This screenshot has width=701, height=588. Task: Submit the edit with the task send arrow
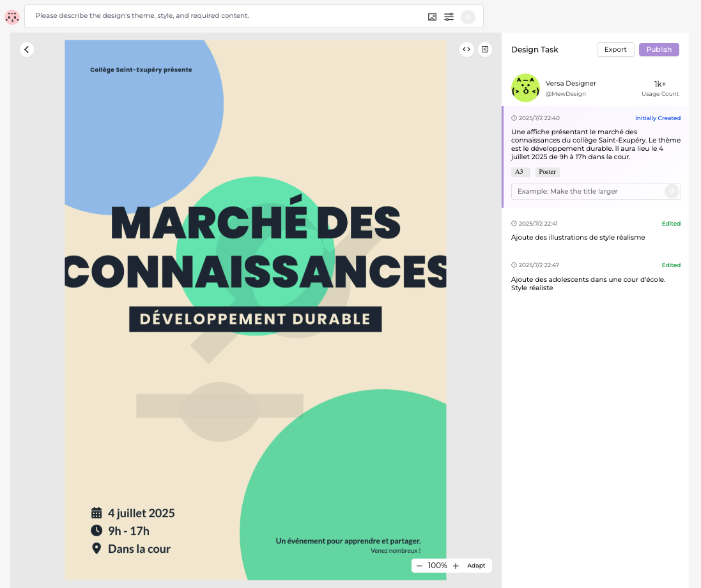[671, 191]
